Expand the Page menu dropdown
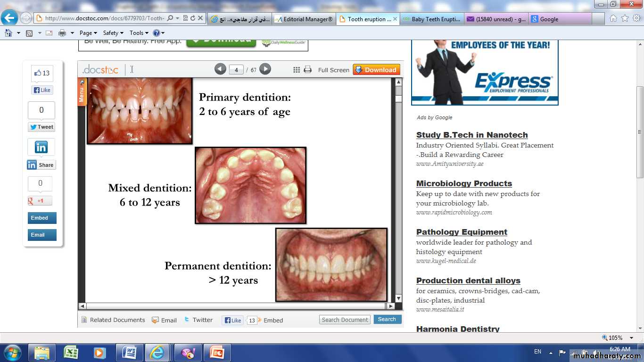The width and height of the screenshot is (644, 362). click(88, 33)
